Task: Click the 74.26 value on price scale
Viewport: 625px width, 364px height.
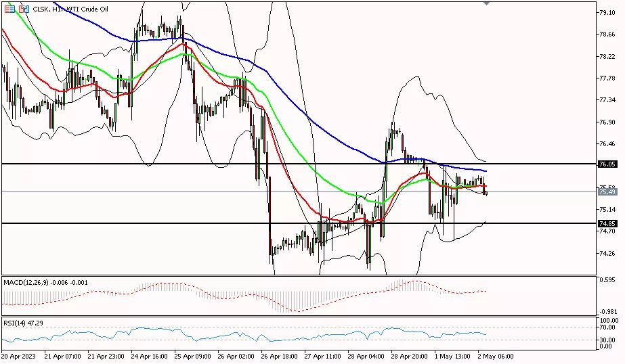Action: point(607,253)
